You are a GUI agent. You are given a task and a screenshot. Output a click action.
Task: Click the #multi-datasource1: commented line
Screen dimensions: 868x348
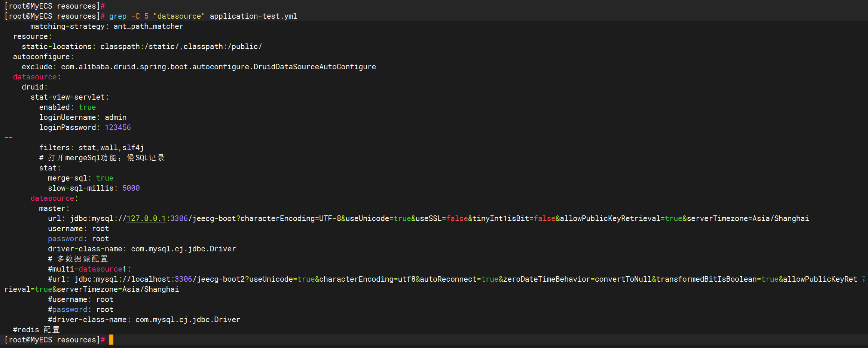point(89,269)
